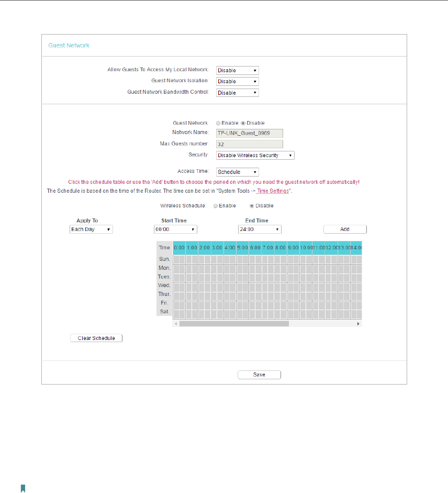The image size is (448, 493).
Task: Click the 3:00 time column header
Action: pyautogui.click(x=217, y=248)
